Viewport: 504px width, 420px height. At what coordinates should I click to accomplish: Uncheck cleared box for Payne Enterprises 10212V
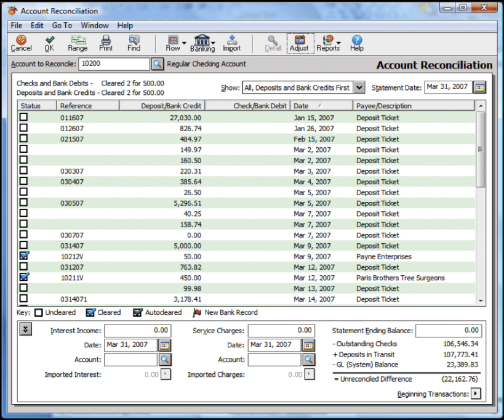click(25, 256)
